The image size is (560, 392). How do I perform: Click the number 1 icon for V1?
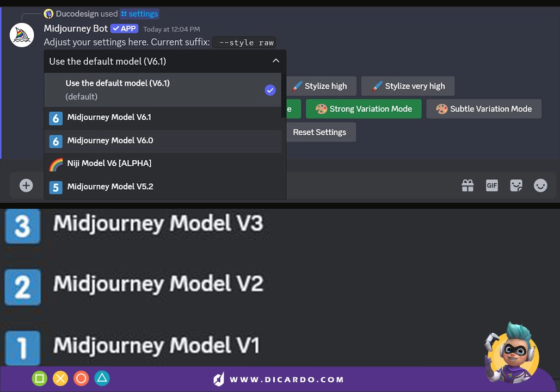pyautogui.click(x=22, y=348)
